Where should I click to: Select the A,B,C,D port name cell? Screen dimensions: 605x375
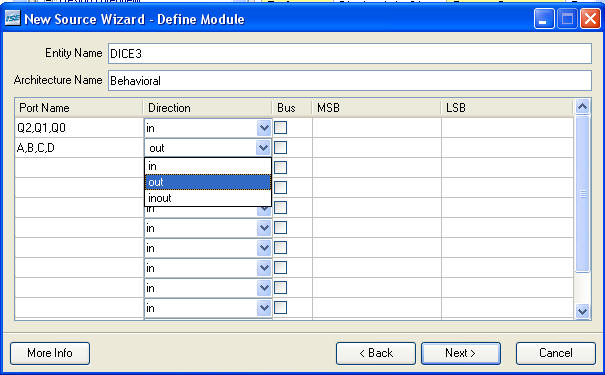[x=79, y=148]
